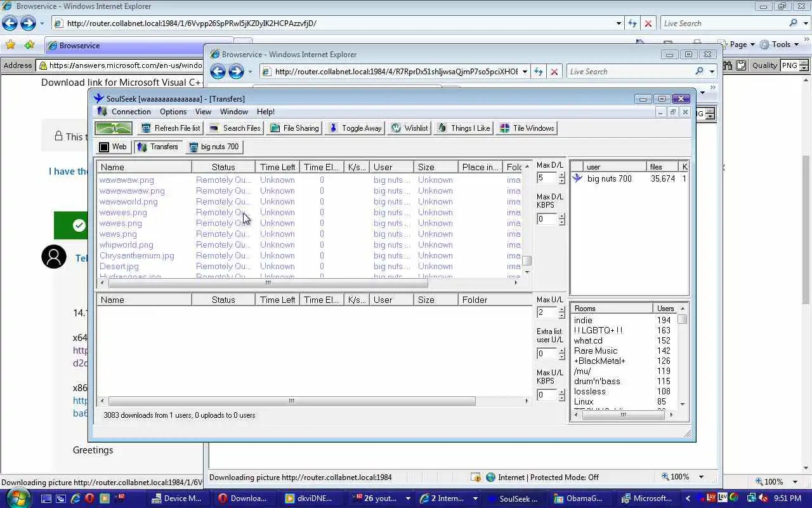Image resolution: width=812 pixels, height=508 pixels.
Task: Increase the Max U/L KBPS spinner value
Action: click(x=561, y=392)
